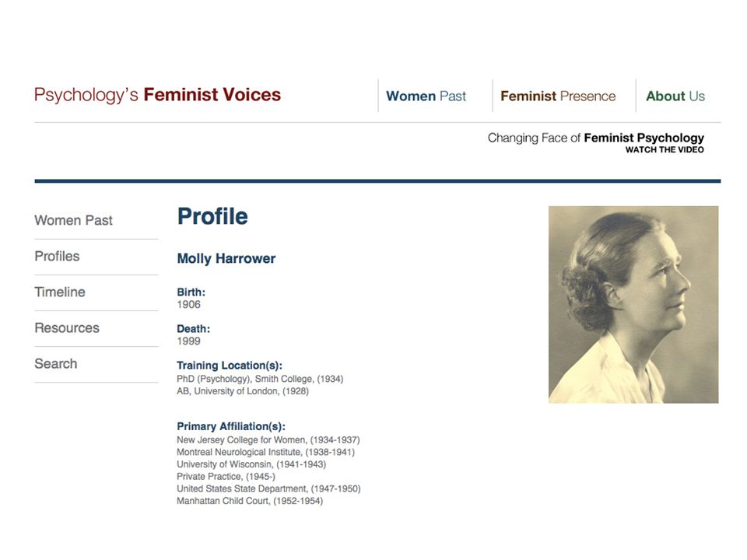
Task: Open Search in the sidebar menu
Action: tap(56, 364)
